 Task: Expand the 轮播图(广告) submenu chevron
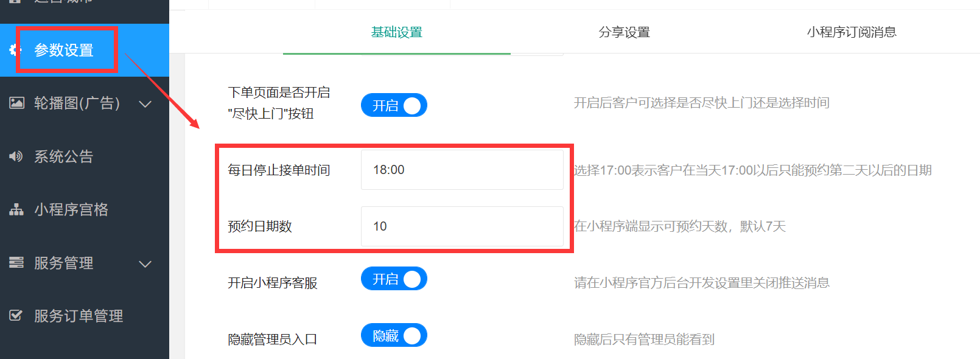145,104
